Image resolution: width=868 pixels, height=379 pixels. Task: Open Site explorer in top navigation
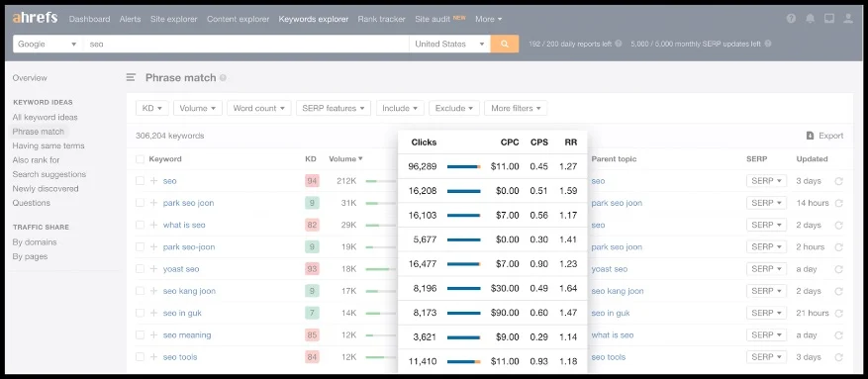[174, 19]
